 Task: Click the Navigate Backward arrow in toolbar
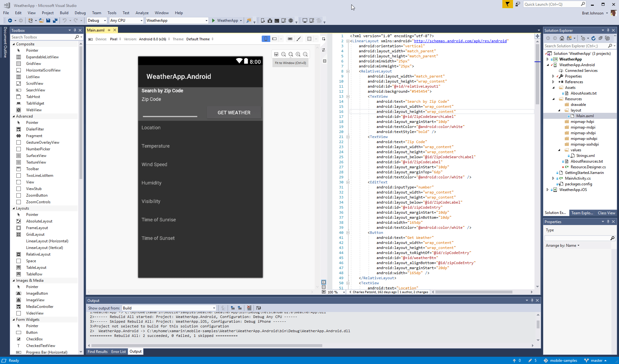[10, 20]
